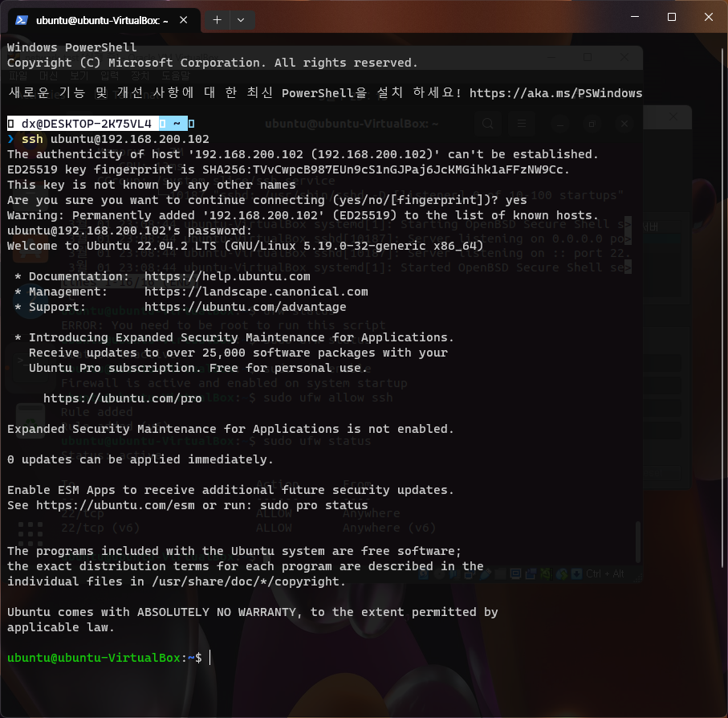Image resolution: width=728 pixels, height=718 pixels.
Task: Click the 'Welcome to Ubuntu 22.04.2 LTS' line
Action: pyautogui.click(x=245, y=246)
